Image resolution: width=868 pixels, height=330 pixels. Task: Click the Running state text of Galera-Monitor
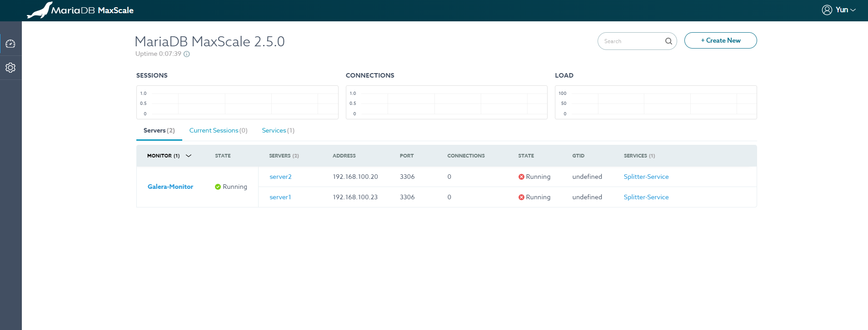click(235, 187)
